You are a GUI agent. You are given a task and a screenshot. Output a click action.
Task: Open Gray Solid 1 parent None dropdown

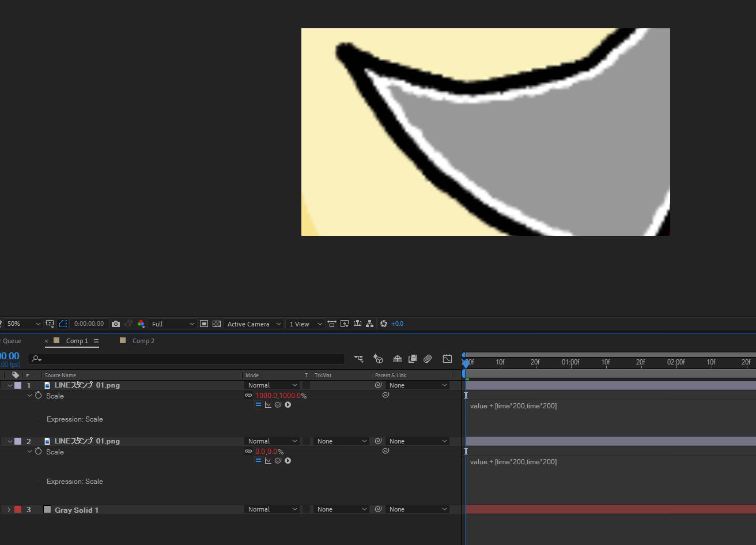click(x=417, y=509)
